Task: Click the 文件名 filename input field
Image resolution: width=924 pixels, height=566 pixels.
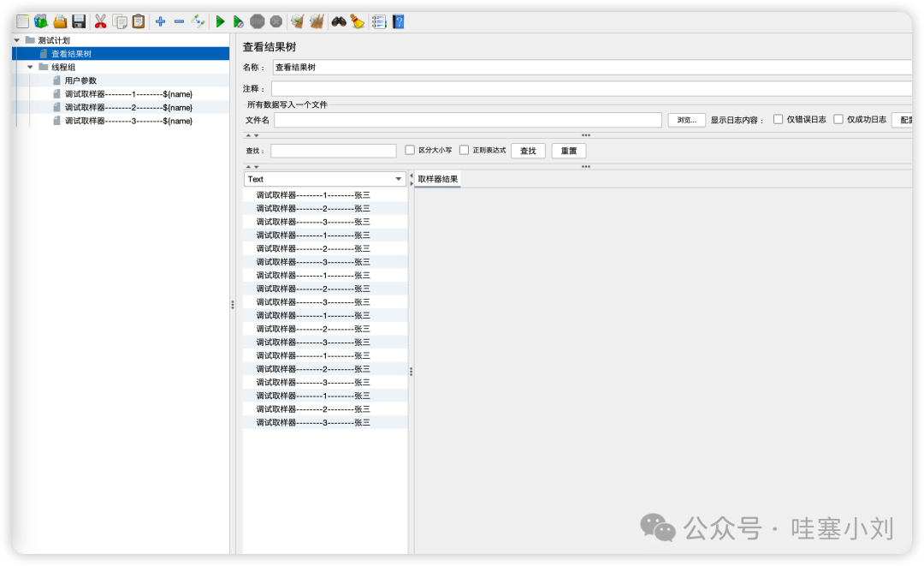Action: [x=468, y=120]
